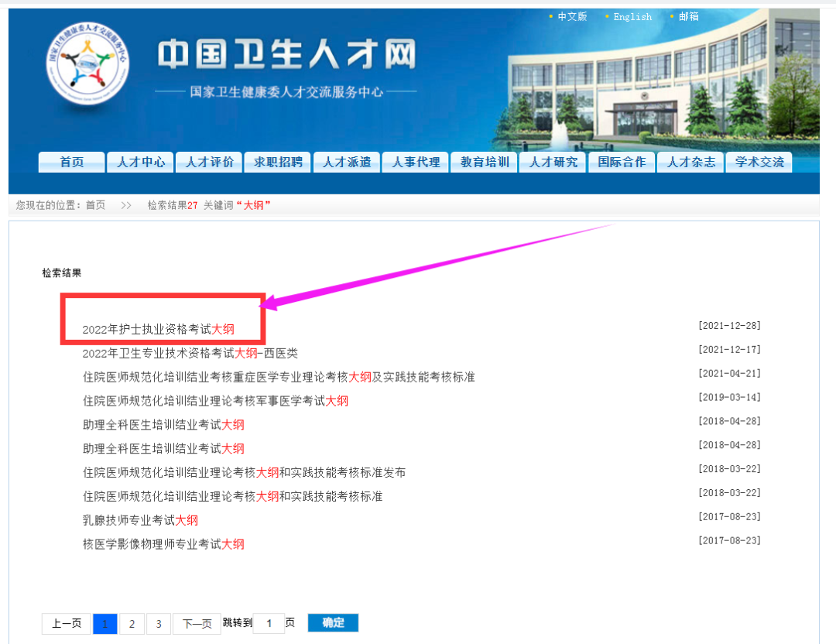Image resolution: width=836 pixels, height=644 pixels.
Task: Open 2022年卫生专业技术资格考试大纲-西医类 result
Action: [x=190, y=354]
